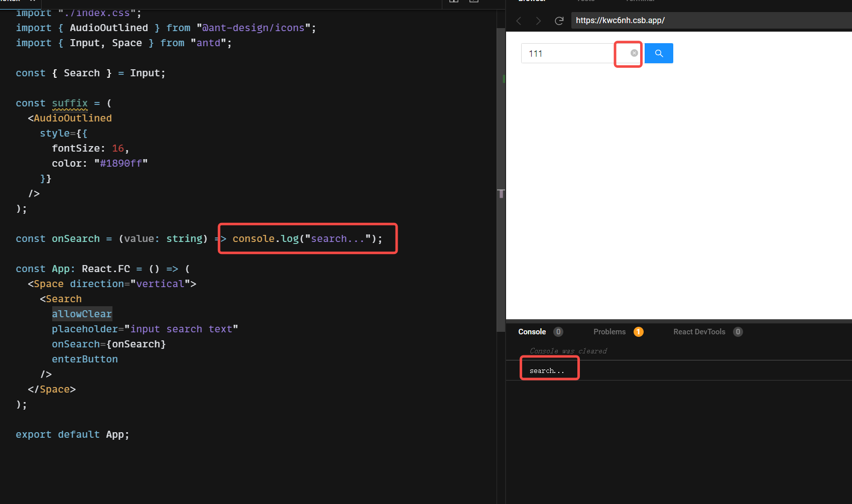Reload the preview page with the refresh icon
The height and width of the screenshot is (504, 852).
coord(559,21)
